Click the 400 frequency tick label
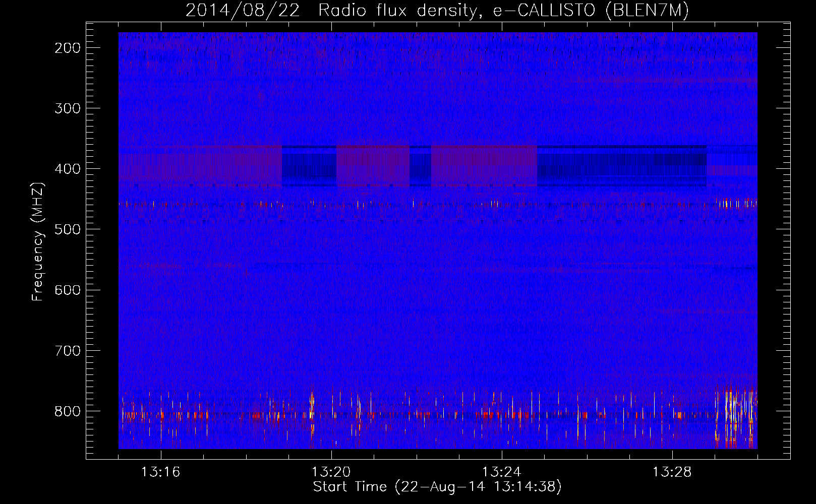The height and width of the screenshot is (504, 816). 67,169
